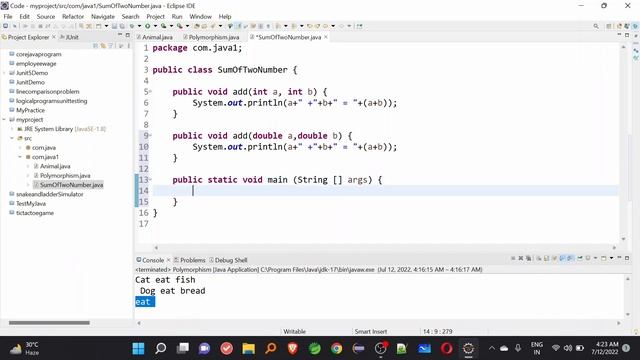The image size is (640, 360).
Task: Open the Open Console dropdown arrow
Action: pos(611,258)
